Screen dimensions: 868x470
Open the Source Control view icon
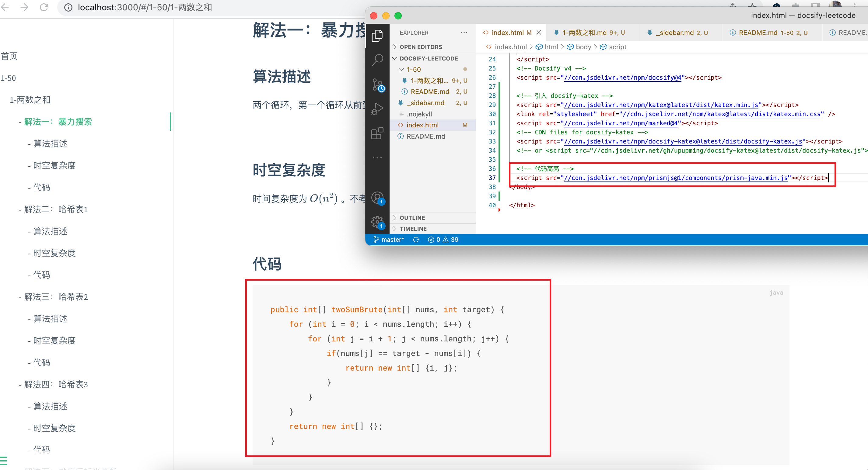378,85
